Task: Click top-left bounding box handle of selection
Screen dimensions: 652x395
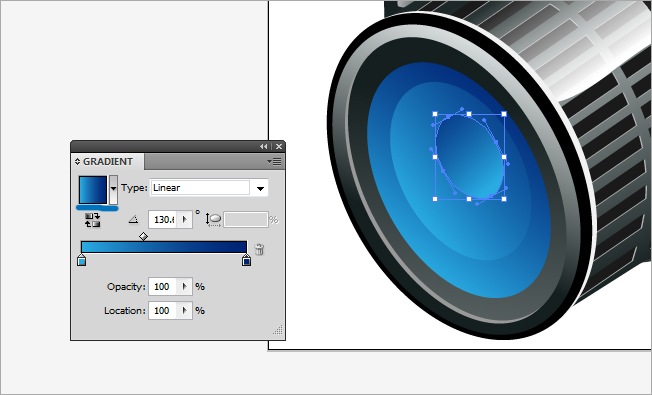Action: 435,114
